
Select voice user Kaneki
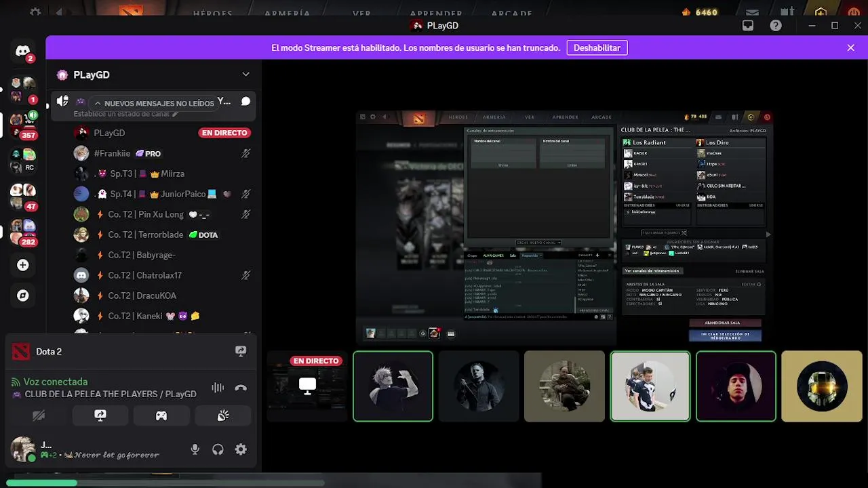pos(162,316)
